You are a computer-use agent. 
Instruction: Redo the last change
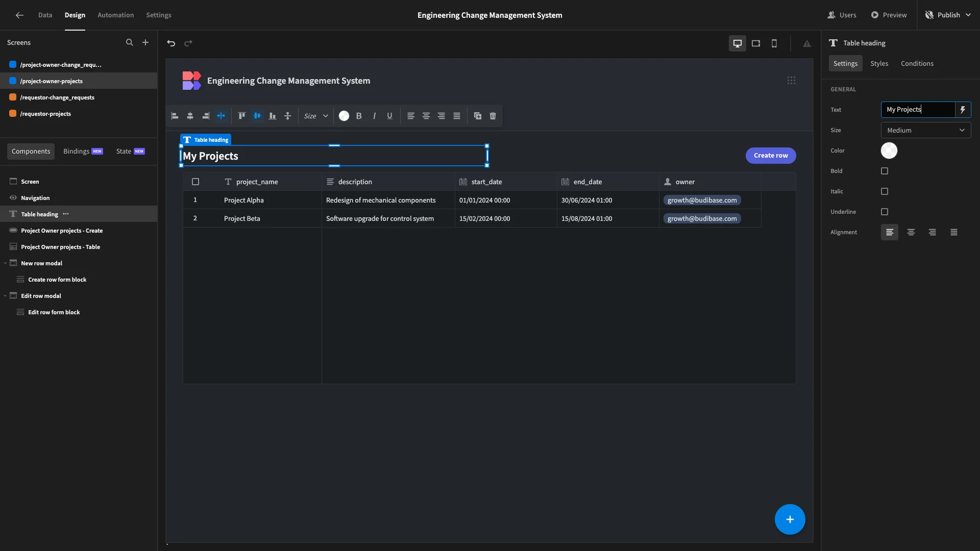(x=188, y=43)
